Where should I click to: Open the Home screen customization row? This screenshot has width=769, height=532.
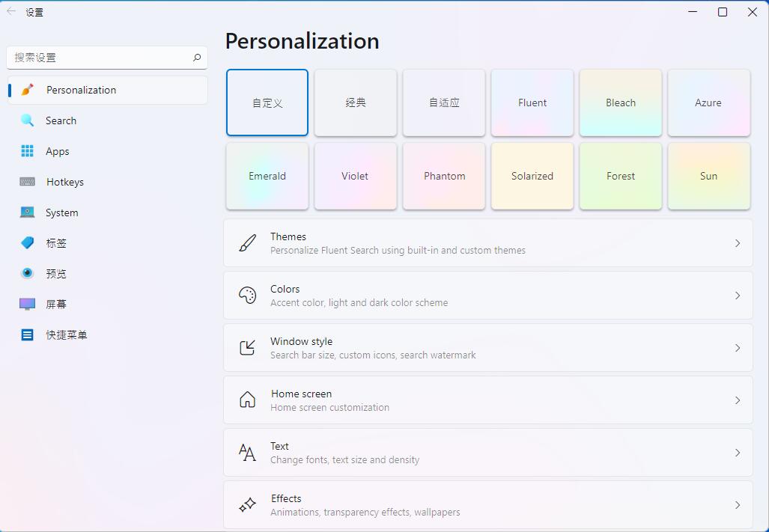pos(487,400)
